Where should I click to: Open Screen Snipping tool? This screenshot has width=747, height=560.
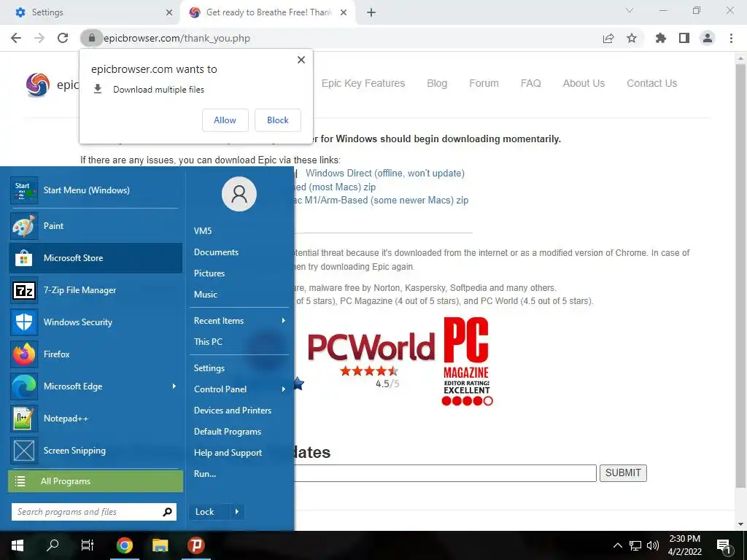tap(96, 451)
